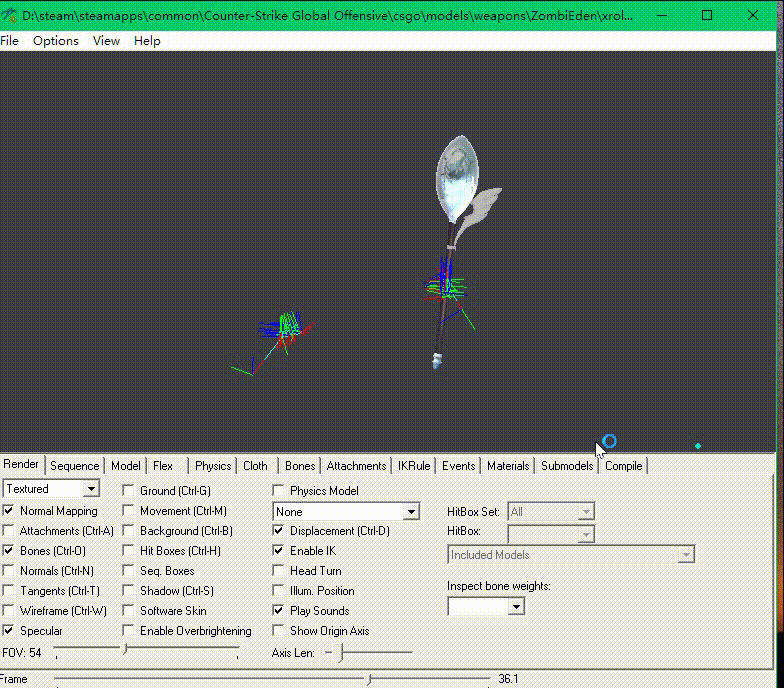Switch to the Bones tab
The image size is (784, 688).
pos(300,466)
